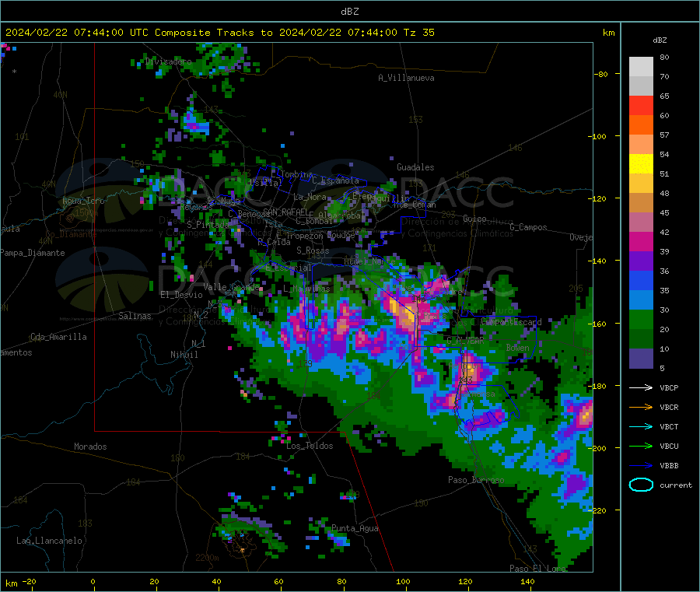
Task: Click the cyan VBCT arrow icon
Action: pos(641,427)
